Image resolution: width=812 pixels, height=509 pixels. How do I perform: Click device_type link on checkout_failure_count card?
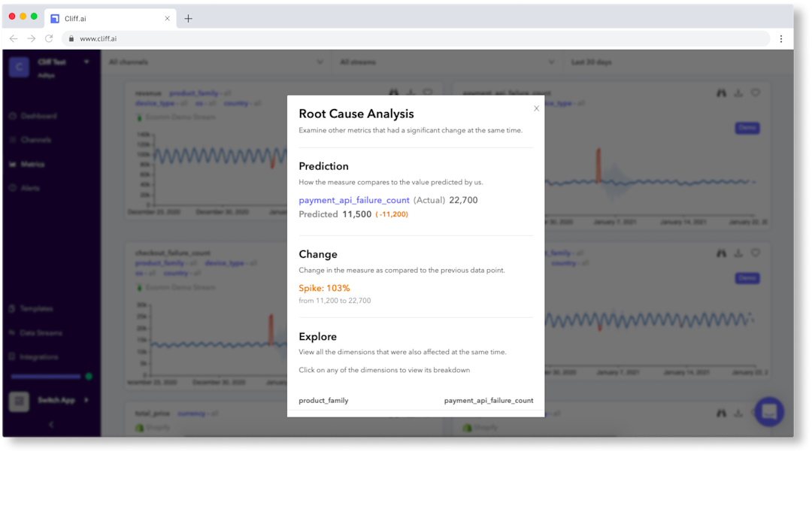point(224,263)
